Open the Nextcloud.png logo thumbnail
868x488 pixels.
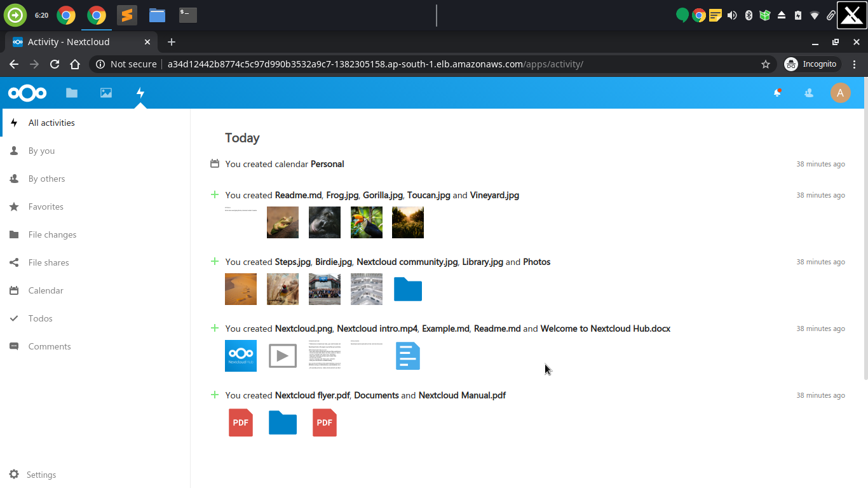[241, 356]
